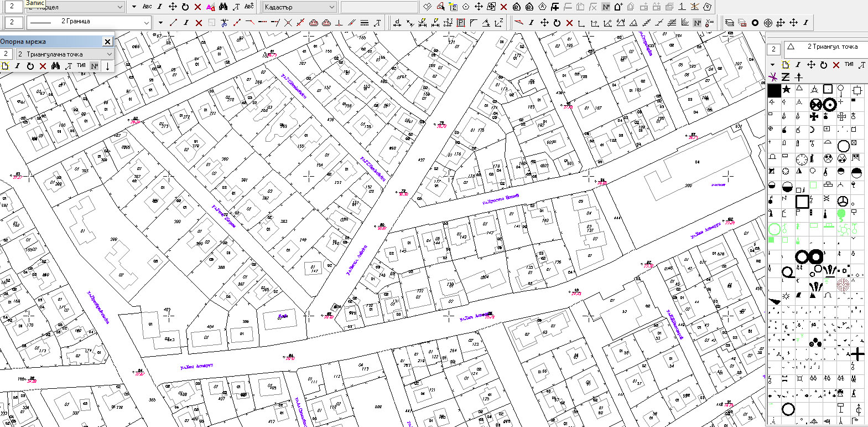The width and height of the screenshot is (868, 427).
Task: Open the Триангулачна точка dropdown
Action: tap(109, 54)
